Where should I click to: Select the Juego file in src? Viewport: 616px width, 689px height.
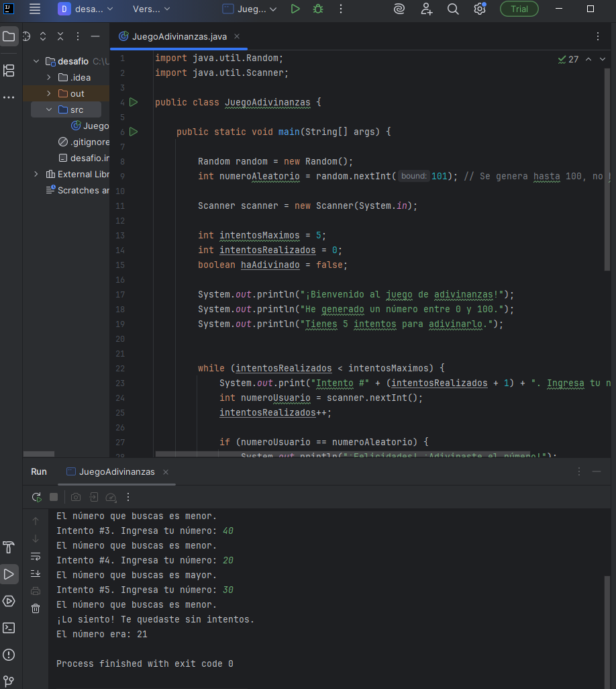coord(90,126)
